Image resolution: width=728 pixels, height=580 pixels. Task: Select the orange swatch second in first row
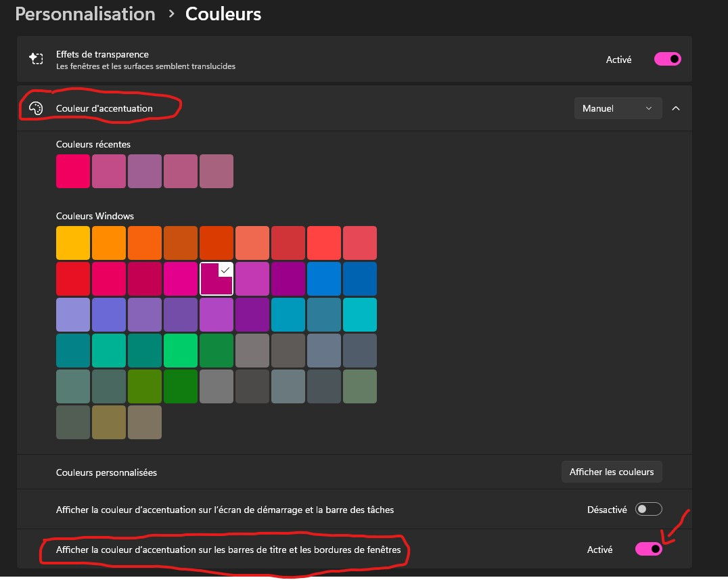(x=109, y=243)
